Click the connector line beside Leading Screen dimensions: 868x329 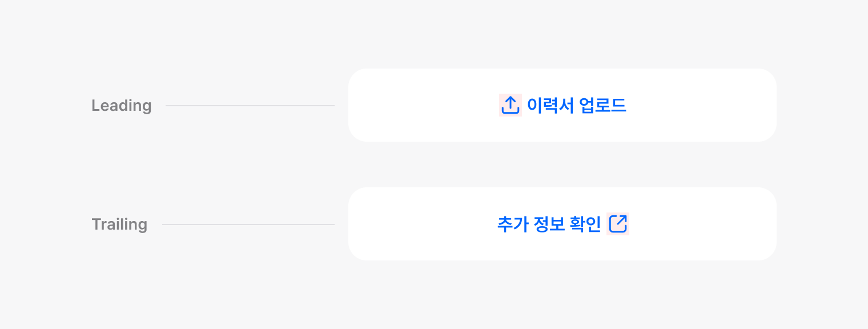click(250, 106)
